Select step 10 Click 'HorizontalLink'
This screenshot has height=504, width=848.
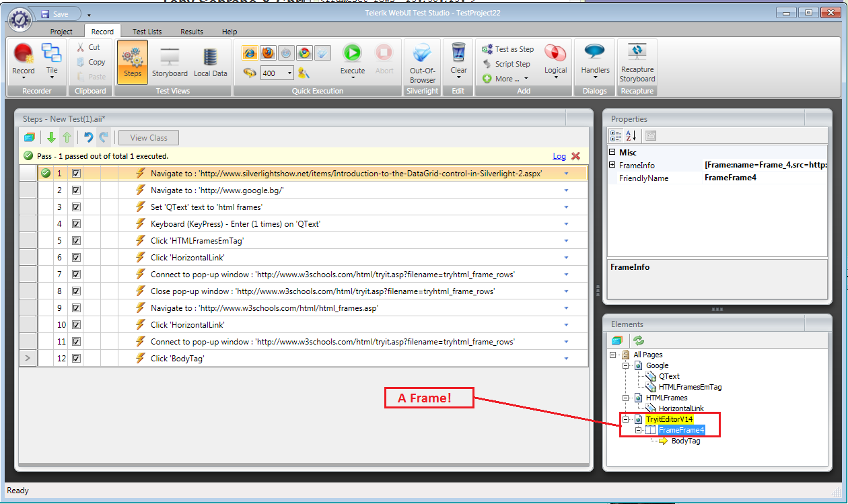(x=303, y=324)
